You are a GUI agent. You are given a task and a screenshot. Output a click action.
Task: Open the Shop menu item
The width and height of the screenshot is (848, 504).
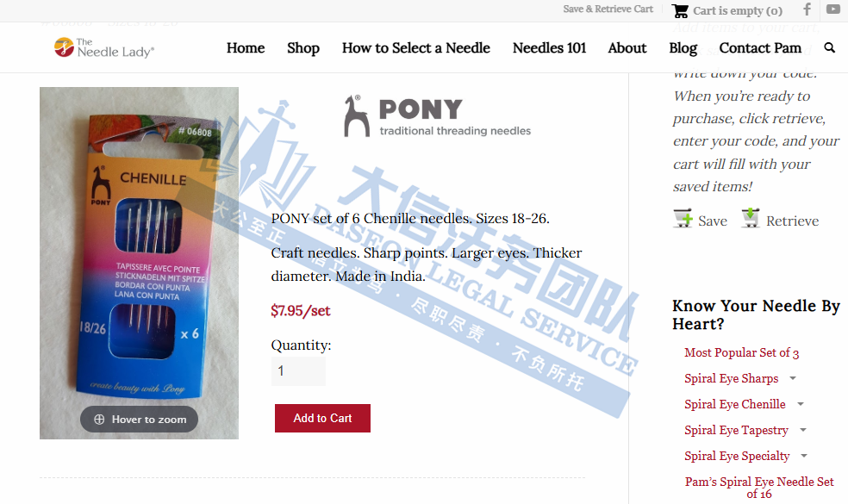[x=303, y=48]
